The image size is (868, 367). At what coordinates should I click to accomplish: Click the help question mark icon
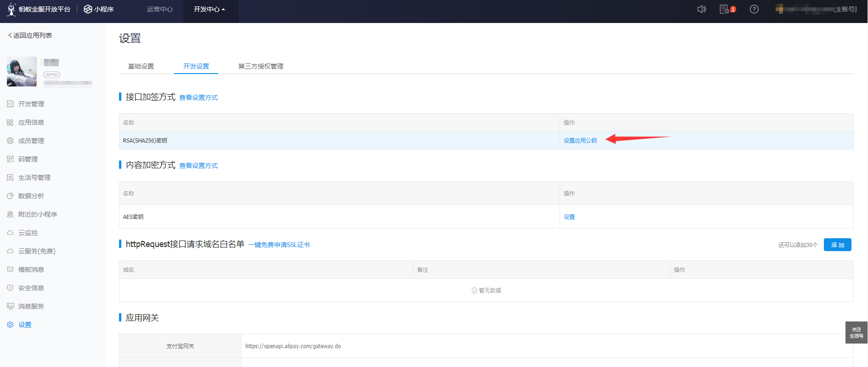click(754, 9)
